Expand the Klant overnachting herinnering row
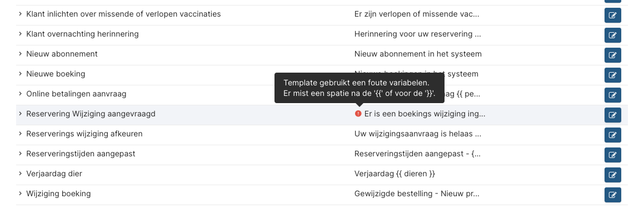This screenshot has height=214, width=644. (19, 34)
